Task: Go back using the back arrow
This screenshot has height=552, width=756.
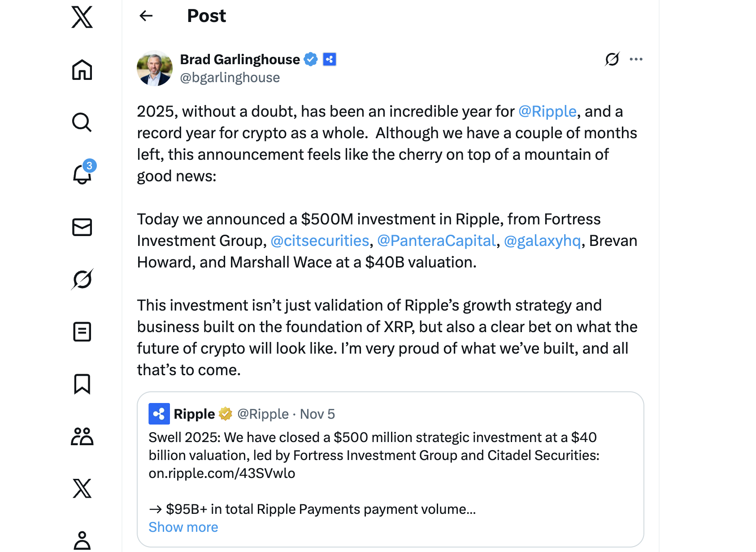Action: tap(146, 16)
